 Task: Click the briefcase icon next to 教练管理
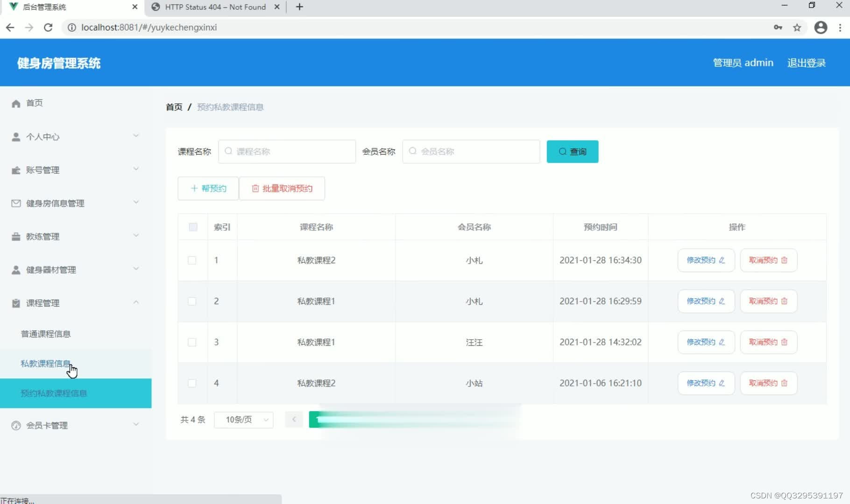pyautogui.click(x=16, y=237)
